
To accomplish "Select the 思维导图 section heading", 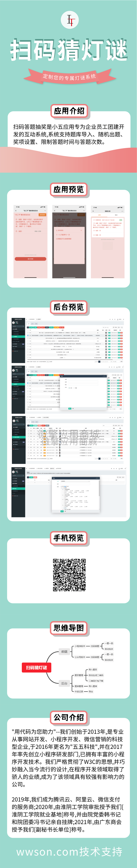I will click(68, 628).
